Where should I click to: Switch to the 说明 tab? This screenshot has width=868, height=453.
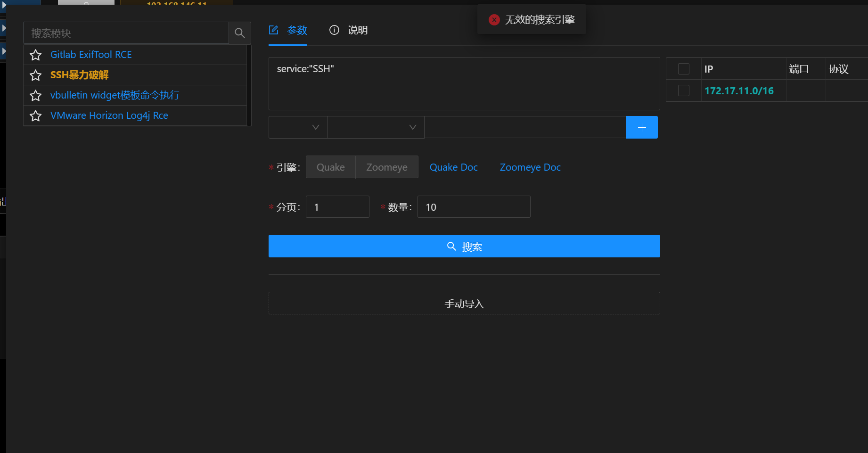pyautogui.click(x=348, y=30)
